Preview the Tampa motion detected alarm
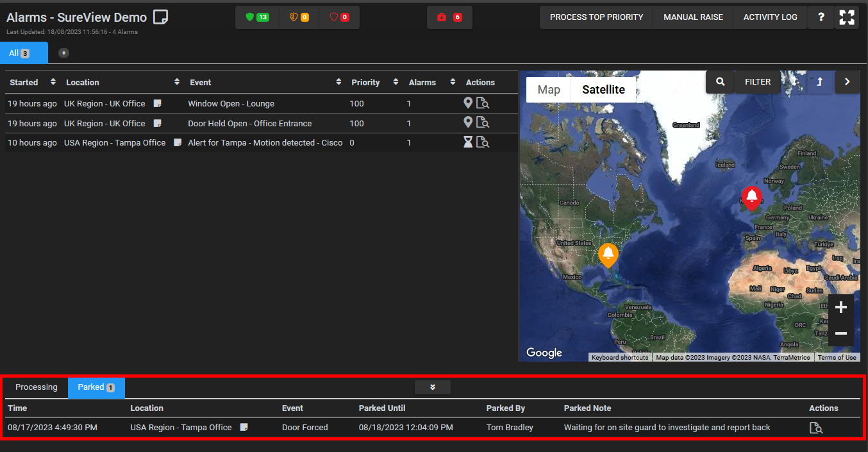This screenshot has width=868, height=452. click(483, 142)
